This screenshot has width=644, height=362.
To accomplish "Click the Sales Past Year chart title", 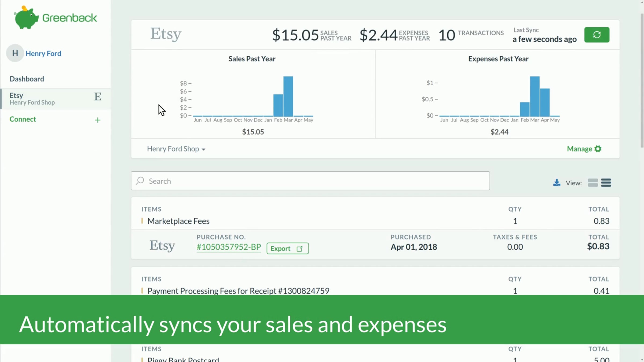I will pyautogui.click(x=252, y=59).
